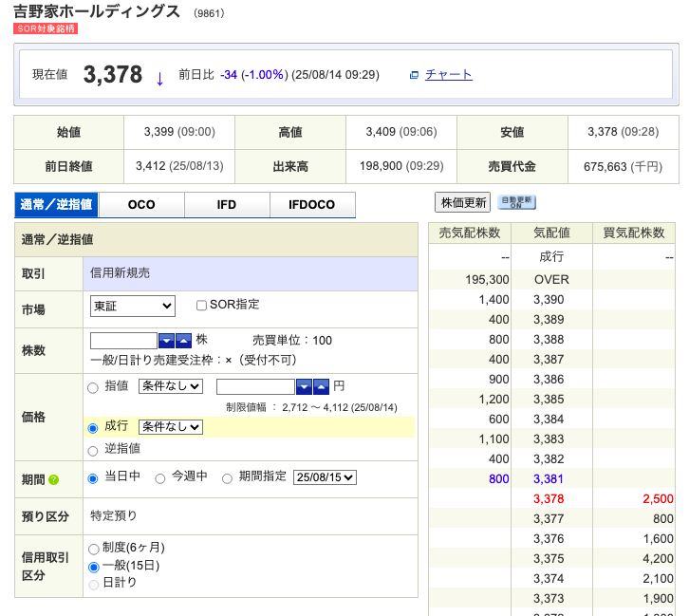Choose 期間指定 as the order period
This screenshot has height=616, width=689.
coord(227,478)
